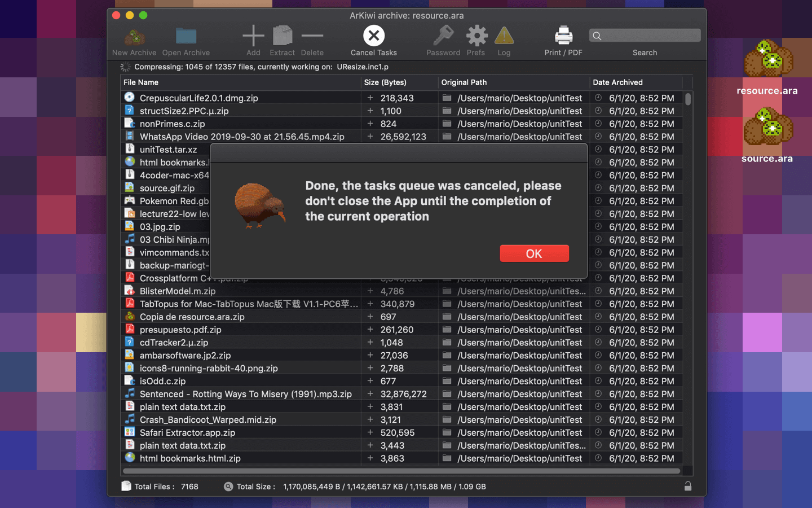Click the Cancel Tasks toolbar icon
This screenshot has width=812, height=508.
click(x=373, y=36)
